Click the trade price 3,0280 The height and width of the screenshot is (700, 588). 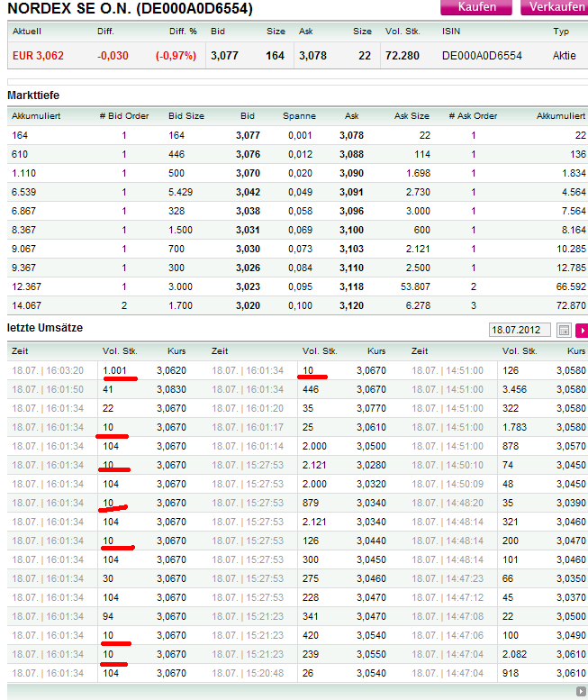coord(371,465)
